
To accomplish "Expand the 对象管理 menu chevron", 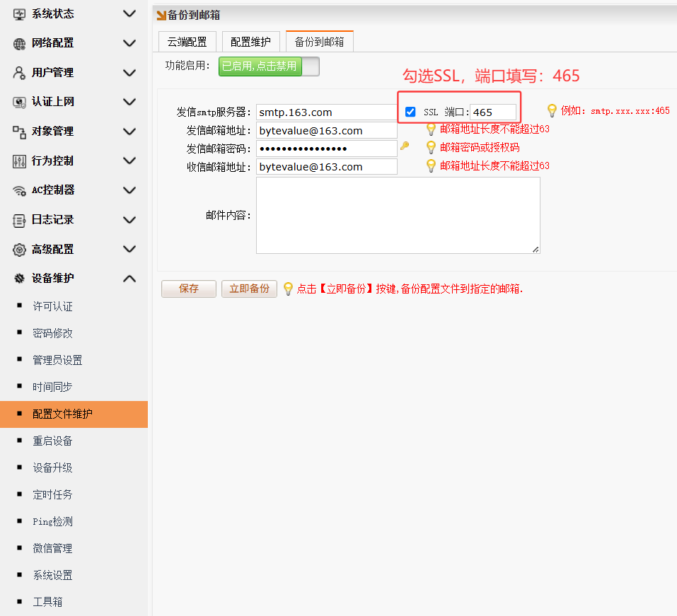I will pyautogui.click(x=129, y=132).
